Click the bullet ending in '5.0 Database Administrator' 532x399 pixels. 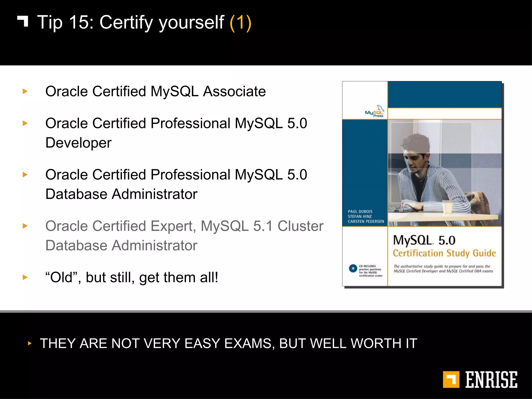(176, 184)
